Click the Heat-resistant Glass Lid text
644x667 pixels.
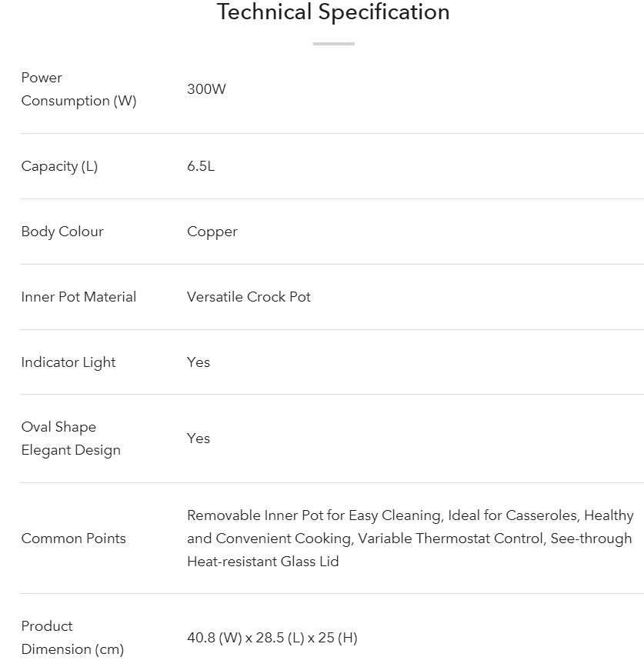pyautogui.click(x=263, y=562)
